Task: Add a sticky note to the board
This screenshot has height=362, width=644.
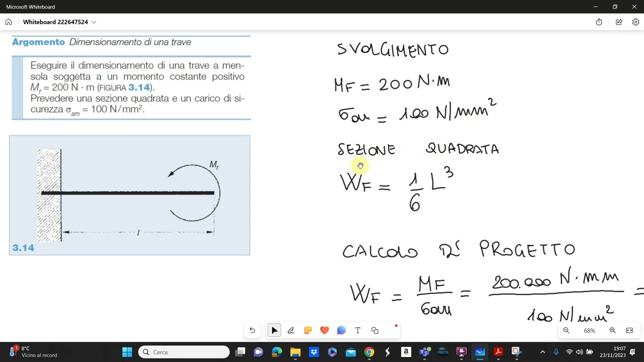Action: point(308,330)
